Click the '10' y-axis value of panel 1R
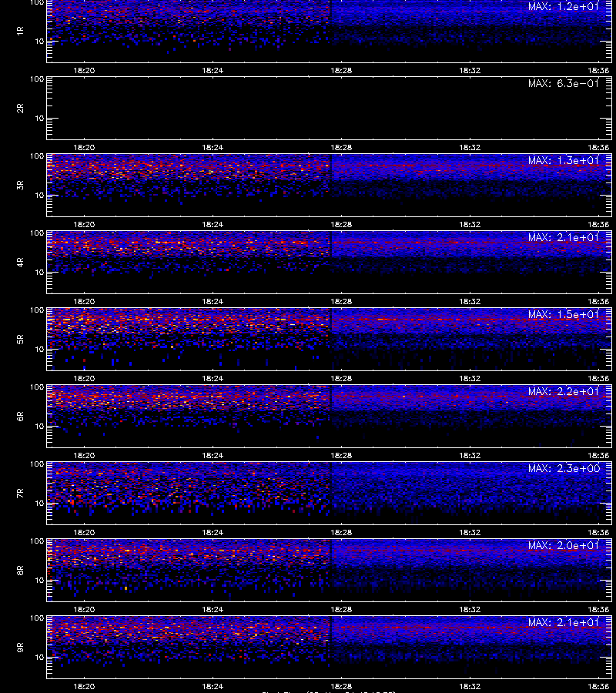The width and height of the screenshot is (616, 693). [39, 42]
